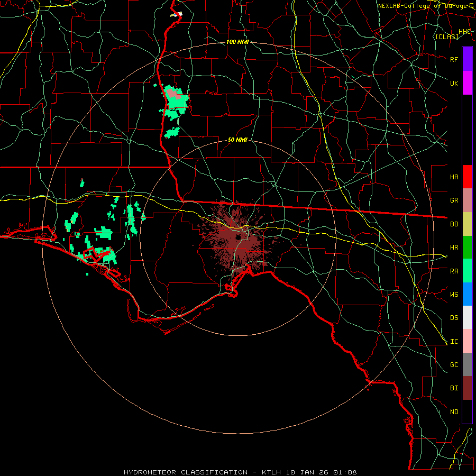The width and height of the screenshot is (476, 476).
Task: Click the UK legend label
Action: pos(454,83)
